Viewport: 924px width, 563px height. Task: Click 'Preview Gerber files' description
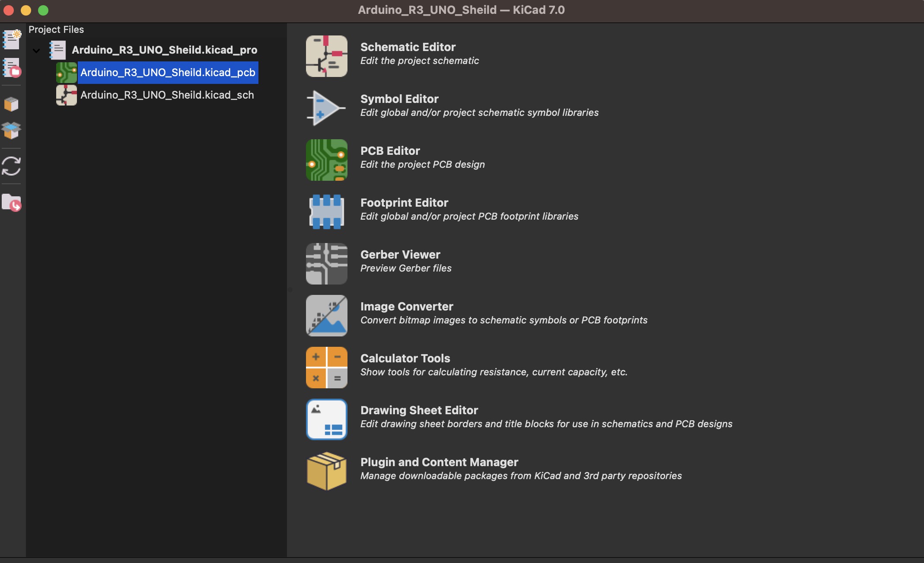[406, 268]
